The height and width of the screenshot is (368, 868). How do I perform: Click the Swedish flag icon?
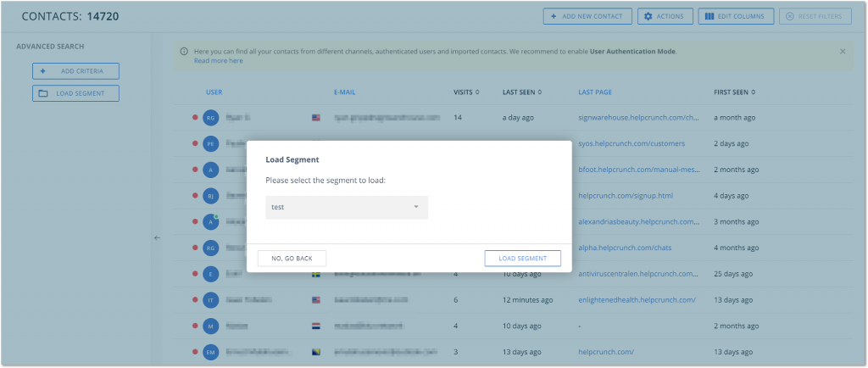[316, 274]
